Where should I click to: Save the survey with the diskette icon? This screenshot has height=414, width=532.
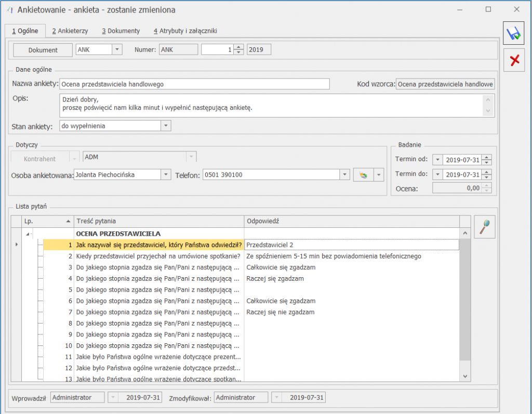514,33
